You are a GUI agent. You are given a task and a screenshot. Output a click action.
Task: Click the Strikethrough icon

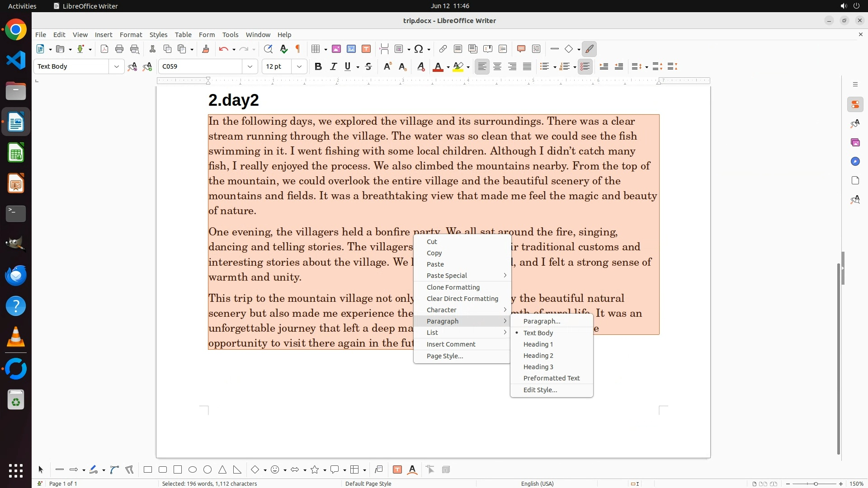(368, 66)
